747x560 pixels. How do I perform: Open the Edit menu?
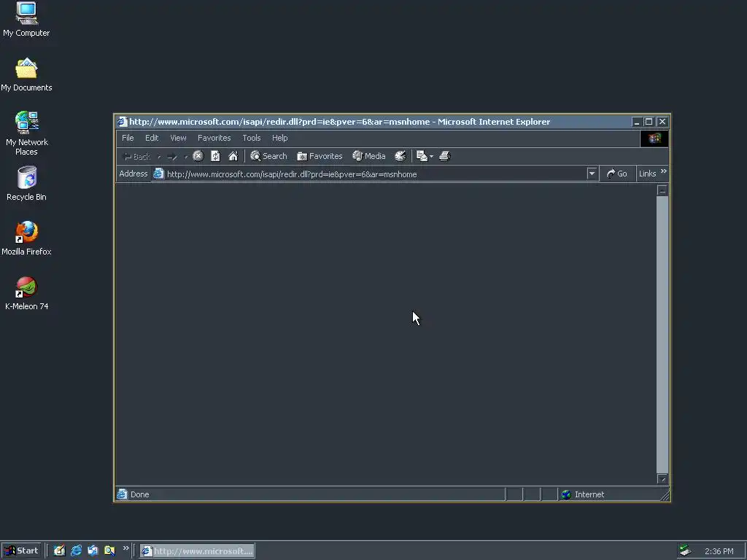152,138
